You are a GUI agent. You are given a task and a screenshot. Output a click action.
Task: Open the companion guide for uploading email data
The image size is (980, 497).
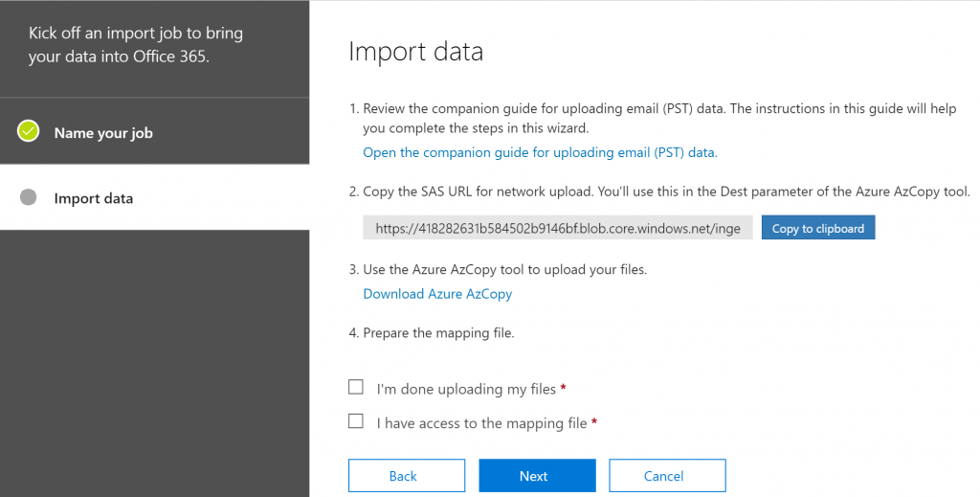click(x=540, y=152)
